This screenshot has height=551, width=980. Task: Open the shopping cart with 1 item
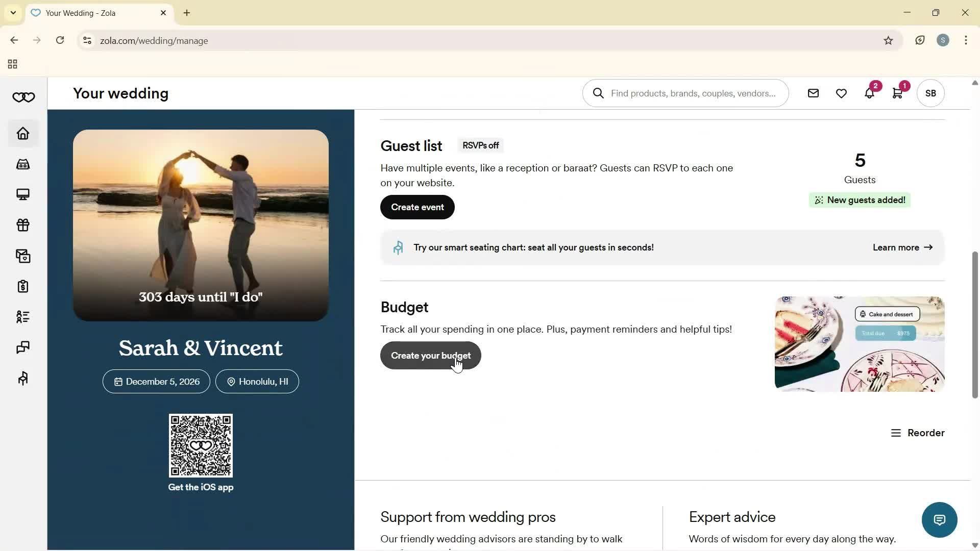pyautogui.click(x=898, y=93)
